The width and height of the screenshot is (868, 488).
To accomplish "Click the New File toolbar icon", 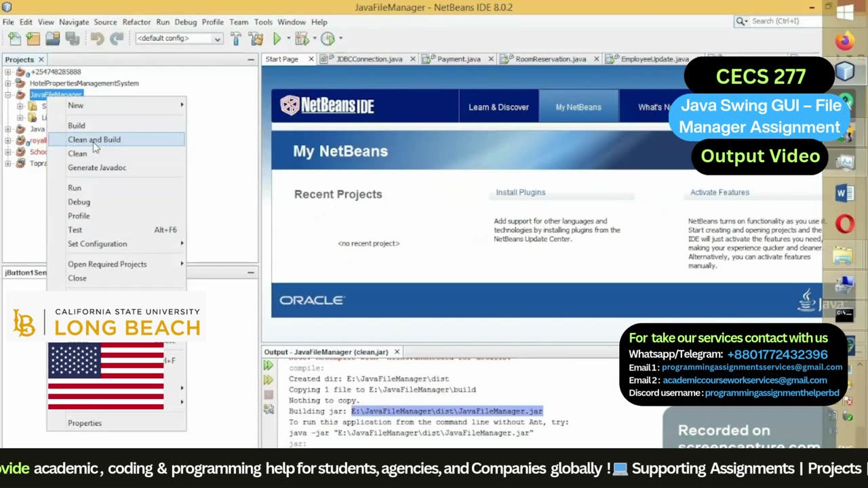I will 15,39.
